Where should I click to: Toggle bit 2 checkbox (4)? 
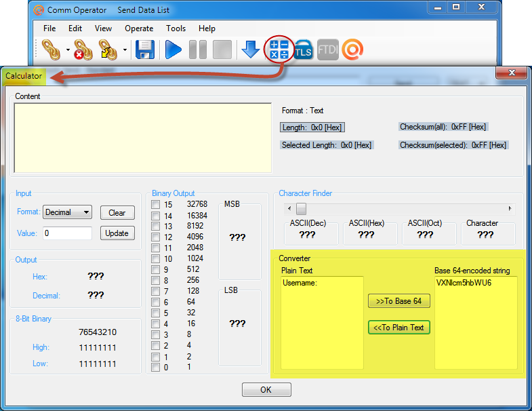coord(156,345)
